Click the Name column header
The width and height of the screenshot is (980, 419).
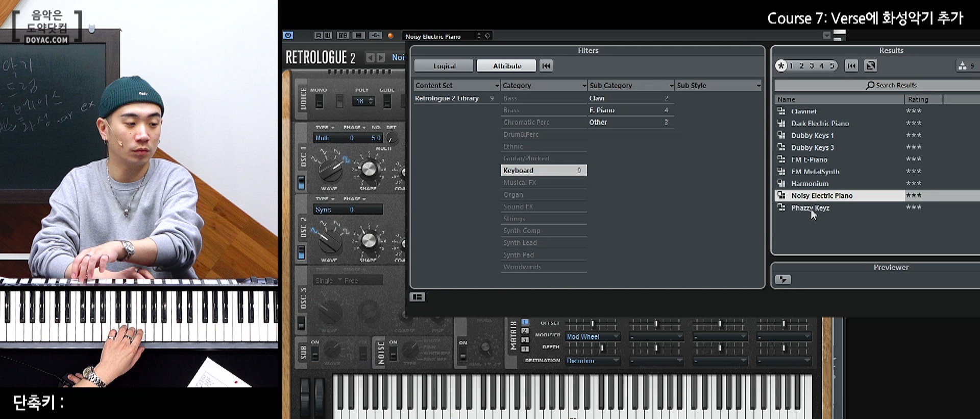point(839,100)
